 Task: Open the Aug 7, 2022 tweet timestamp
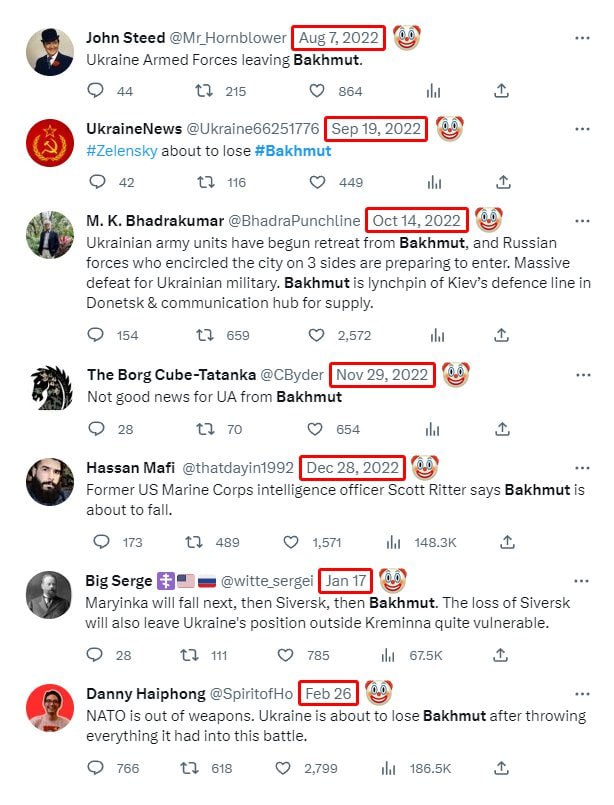tap(339, 38)
